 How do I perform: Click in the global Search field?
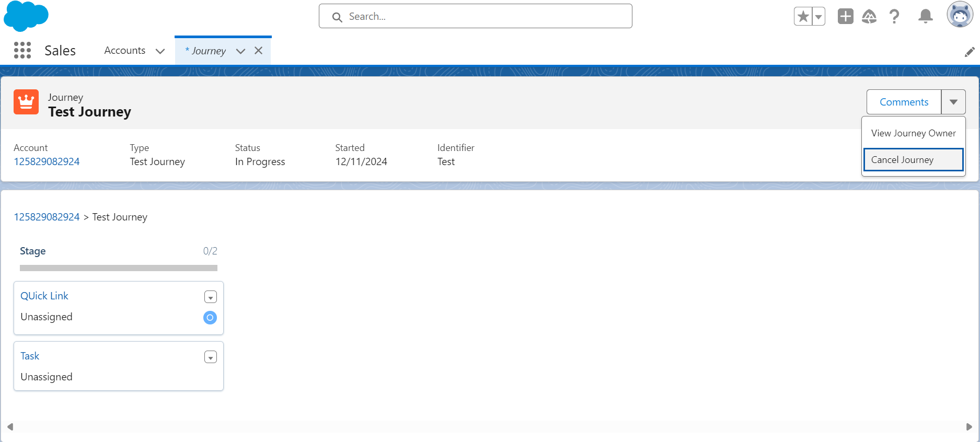[x=476, y=17]
